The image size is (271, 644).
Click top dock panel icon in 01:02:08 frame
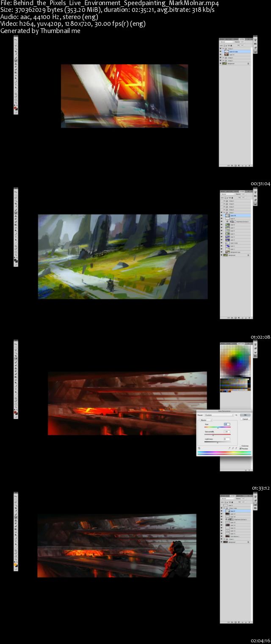pos(255,192)
